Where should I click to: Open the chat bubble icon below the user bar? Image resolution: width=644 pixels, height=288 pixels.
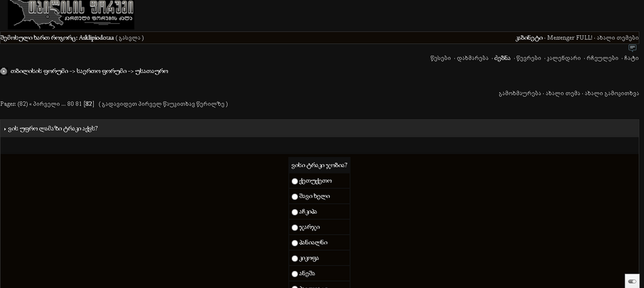[633, 48]
